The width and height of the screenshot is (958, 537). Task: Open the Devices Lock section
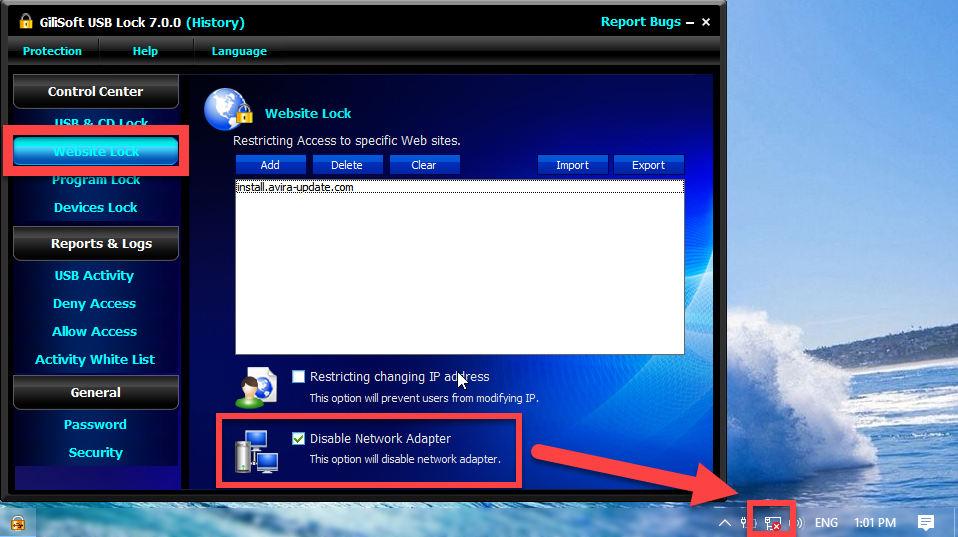(x=95, y=208)
